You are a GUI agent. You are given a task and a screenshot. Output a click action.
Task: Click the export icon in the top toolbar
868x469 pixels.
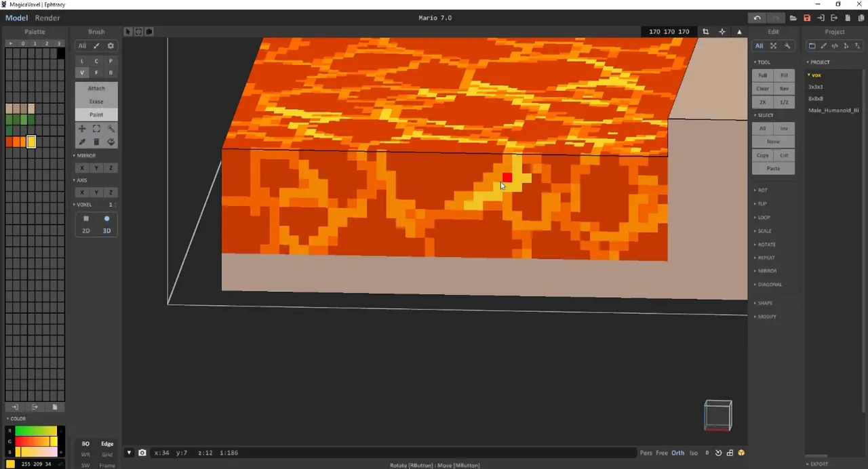click(834, 18)
